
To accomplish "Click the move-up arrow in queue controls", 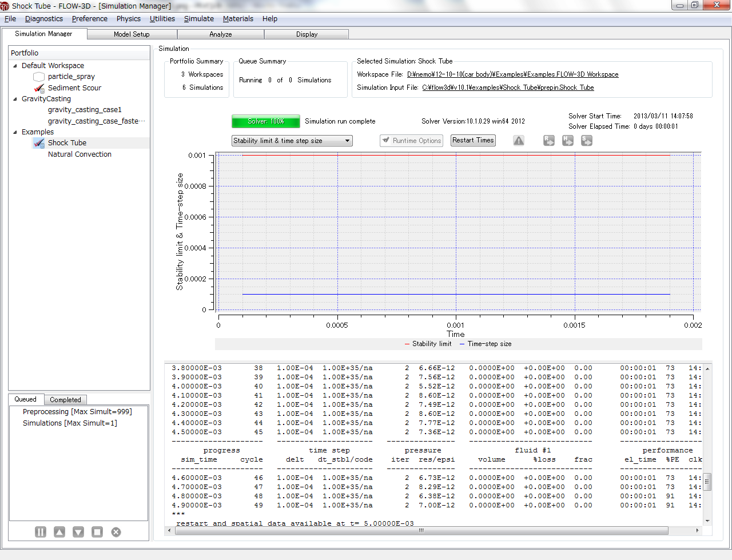I will (59, 532).
